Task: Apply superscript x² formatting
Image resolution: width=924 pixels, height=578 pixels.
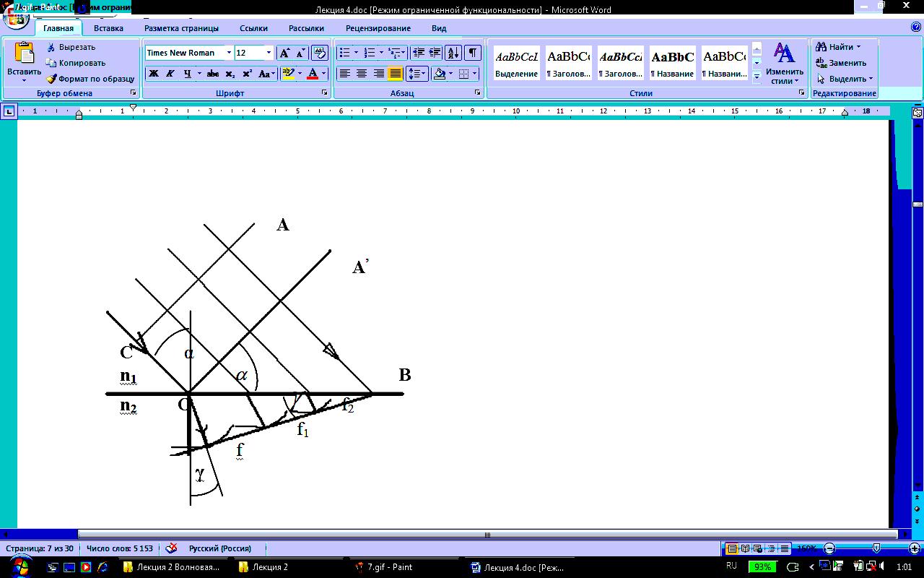Action: (x=247, y=74)
